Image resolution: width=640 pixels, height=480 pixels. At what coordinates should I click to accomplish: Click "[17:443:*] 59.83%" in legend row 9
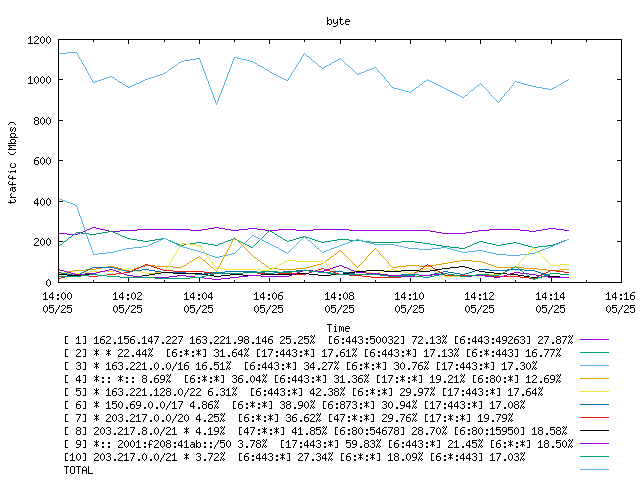coord(330,444)
